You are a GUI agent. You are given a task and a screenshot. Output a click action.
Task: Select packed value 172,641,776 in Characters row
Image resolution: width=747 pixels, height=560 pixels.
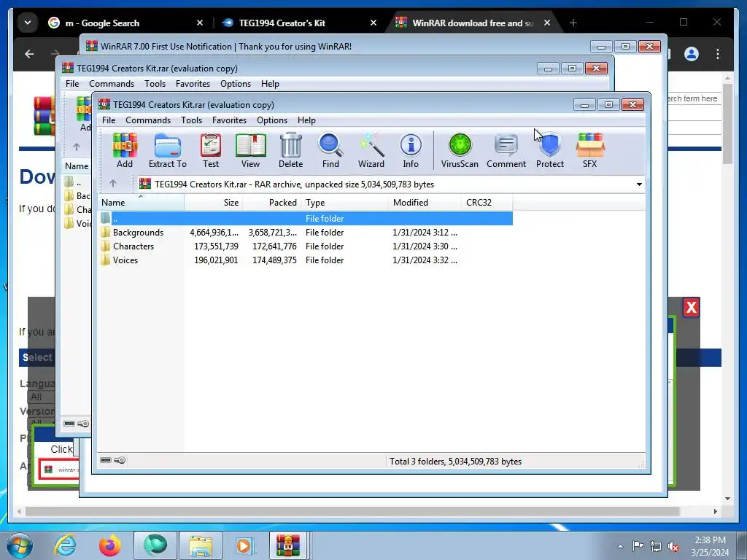pyautogui.click(x=274, y=246)
